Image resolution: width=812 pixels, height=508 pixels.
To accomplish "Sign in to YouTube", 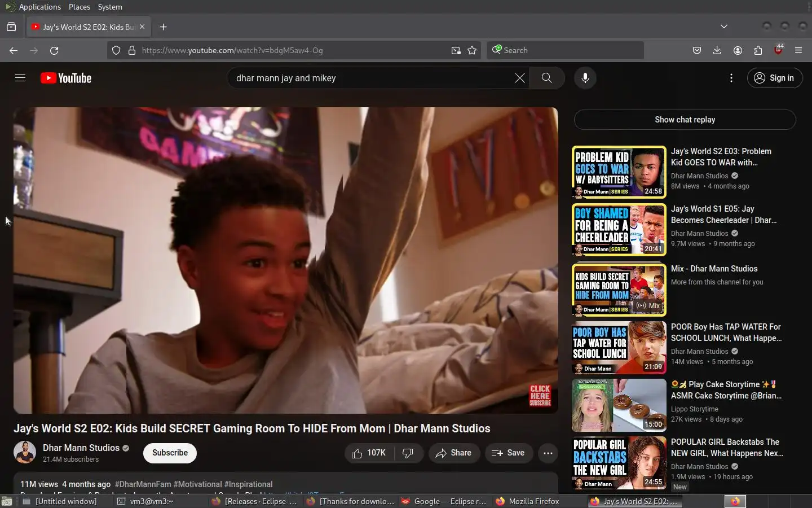I will pyautogui.click(x=775, y=78).
